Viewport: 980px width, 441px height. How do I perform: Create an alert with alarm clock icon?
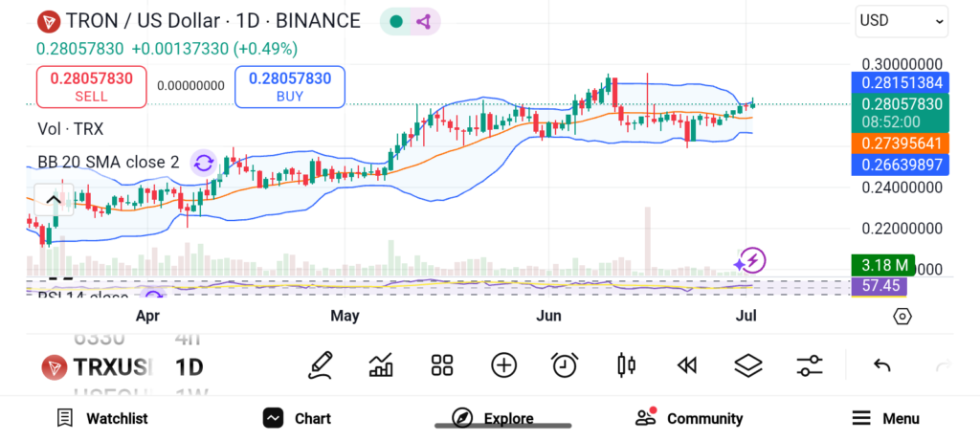click(x=565, y=365)
